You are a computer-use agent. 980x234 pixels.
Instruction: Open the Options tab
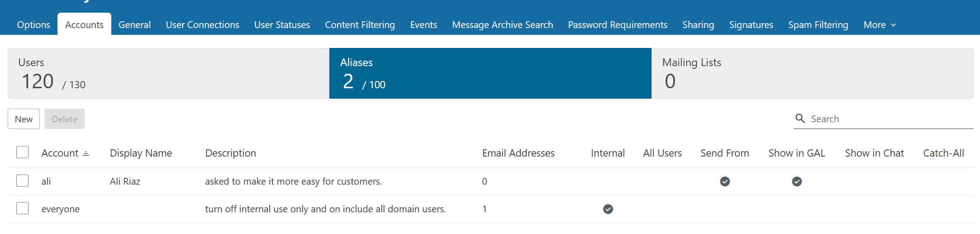[33, 25]
